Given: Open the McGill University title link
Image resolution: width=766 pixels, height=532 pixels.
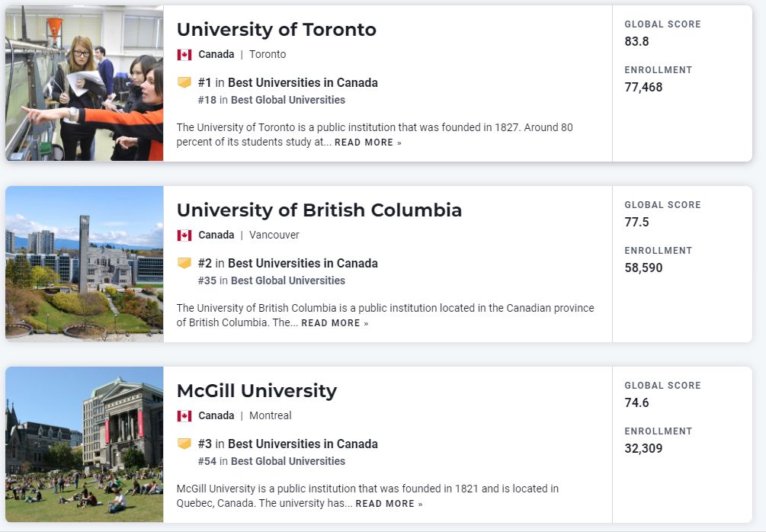Looking at the screenshot, I should click(256, 391).
